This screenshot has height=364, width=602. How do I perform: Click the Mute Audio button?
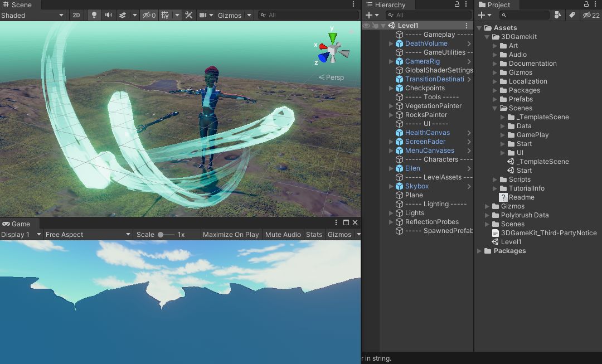[x=283, y=235]
